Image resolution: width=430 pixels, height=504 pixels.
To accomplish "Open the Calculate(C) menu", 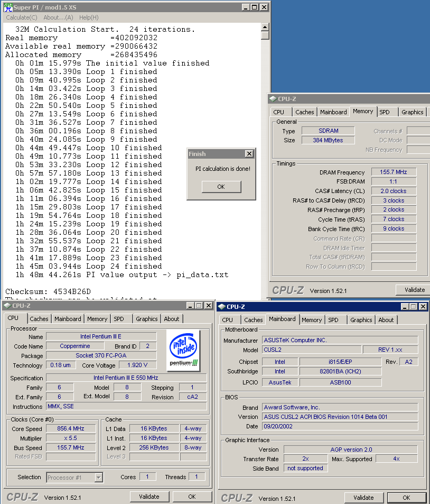I will 21,18.
